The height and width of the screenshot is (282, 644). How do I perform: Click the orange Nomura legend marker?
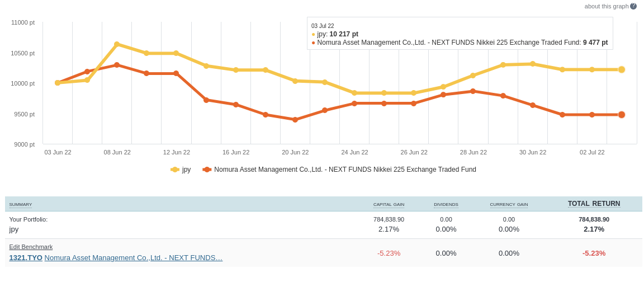(207, 170)
